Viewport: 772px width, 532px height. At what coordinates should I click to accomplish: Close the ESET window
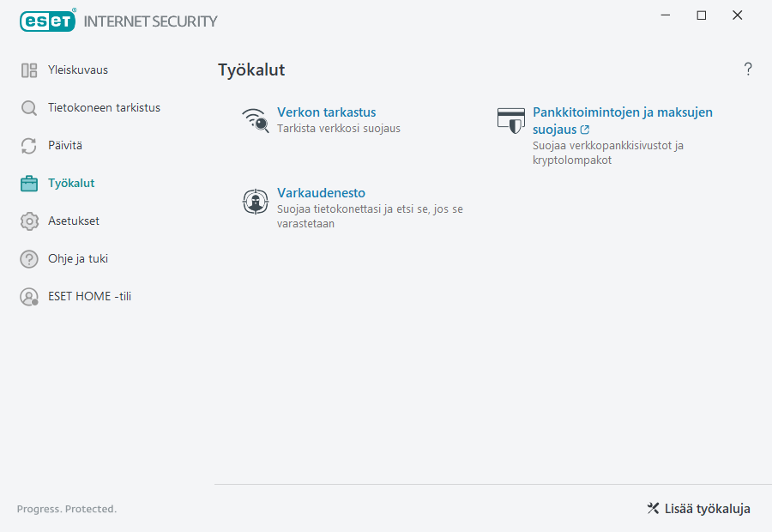[x=737, y=15]
